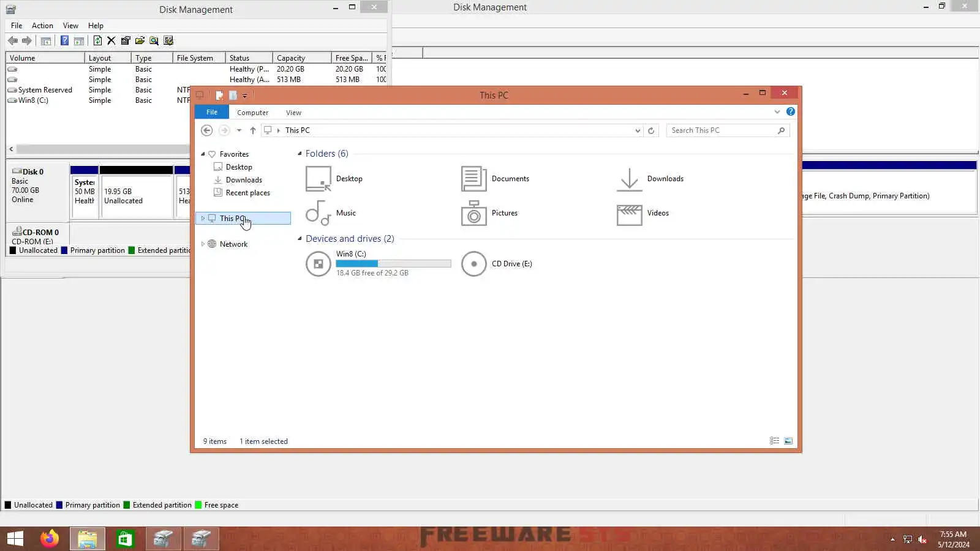980x551 pixels.
Task: Click the Refresh icon in Disk Management toolbar
Action: pos(97,41)
